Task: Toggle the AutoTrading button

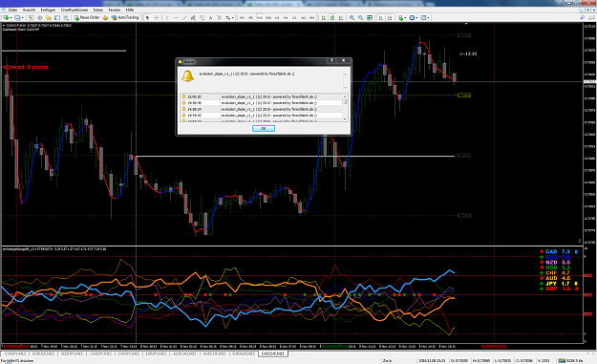Action: [125, 17]
